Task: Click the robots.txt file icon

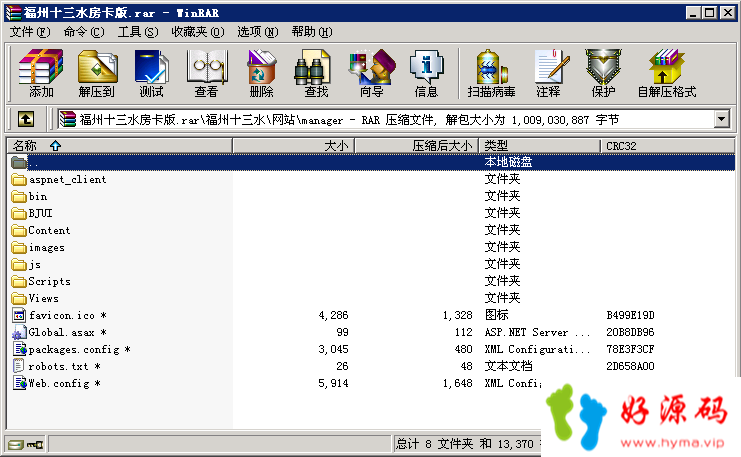Action: tap(18, 366)
